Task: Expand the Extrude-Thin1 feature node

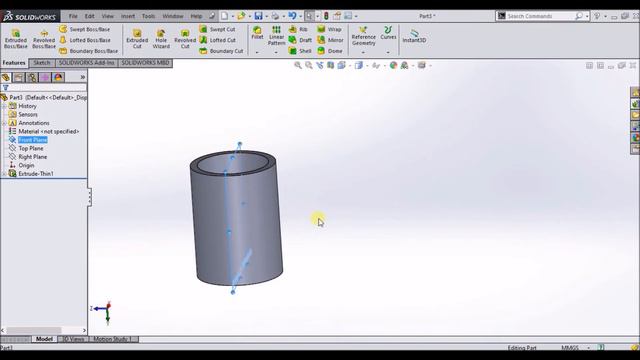Action: point(4,174)
